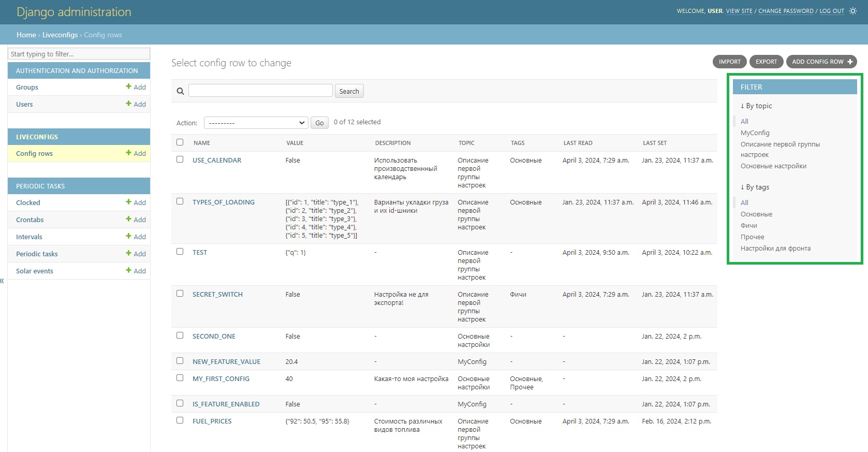The image size is (868, 452).
Task: Open the Periodic tasks sidebar link
Action: [x=37, y=254]
